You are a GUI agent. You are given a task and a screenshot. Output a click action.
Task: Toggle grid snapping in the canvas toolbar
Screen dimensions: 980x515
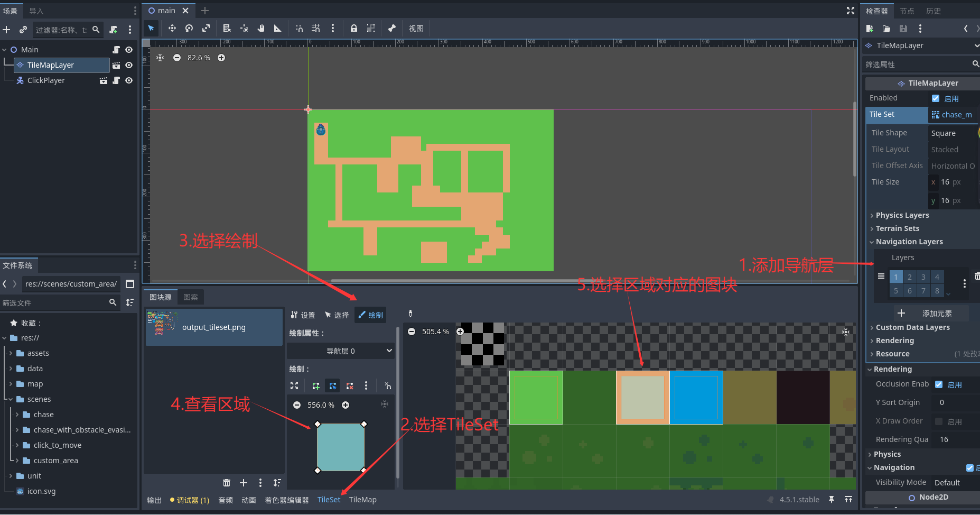point(316,28)
